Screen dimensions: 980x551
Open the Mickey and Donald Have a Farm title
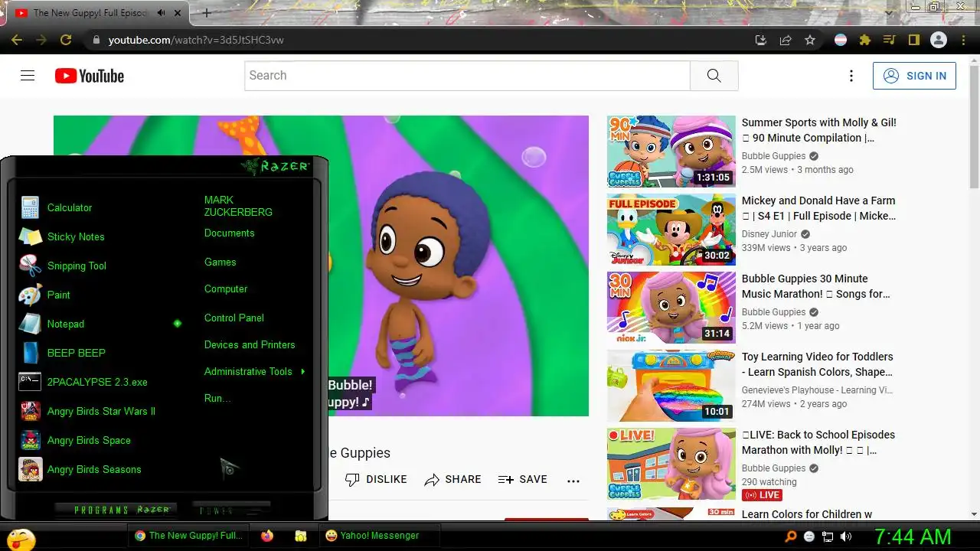click(818, 208)
